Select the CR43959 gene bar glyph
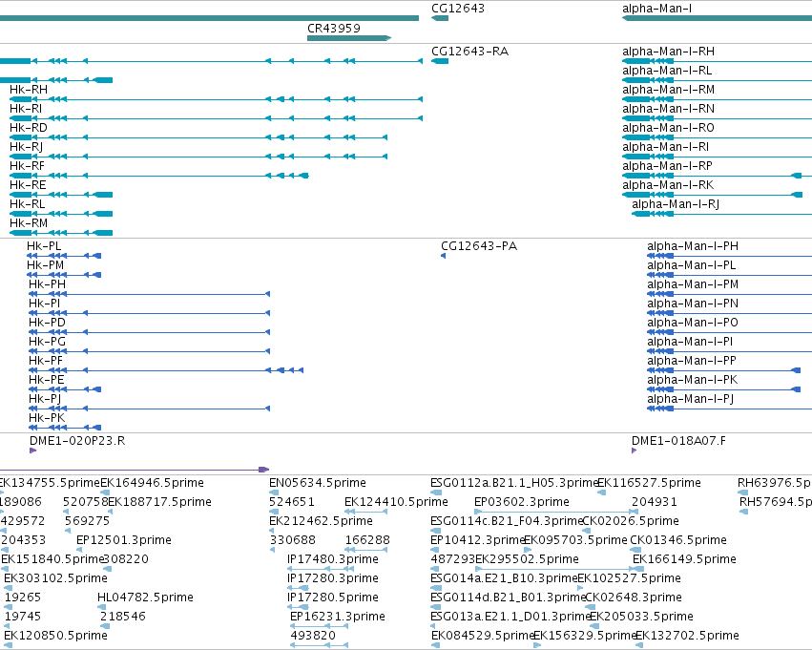Viewport: 812px width, 650px height. tap(349, 38)
